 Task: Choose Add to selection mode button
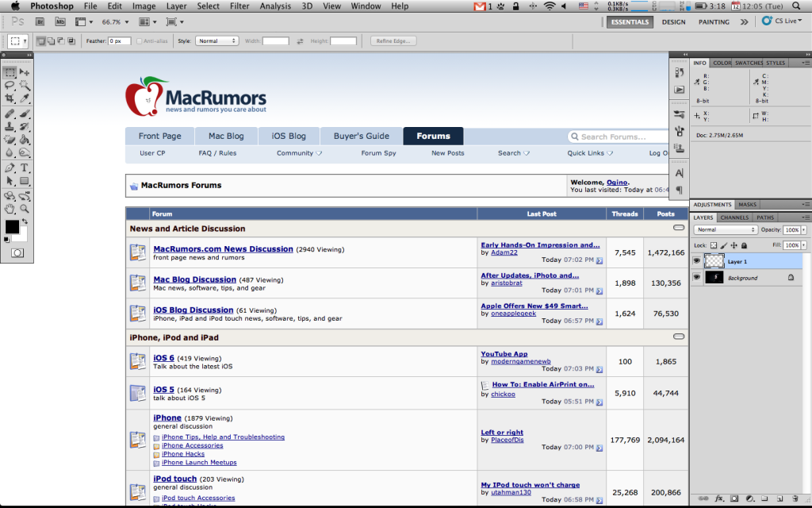(51, 41)
